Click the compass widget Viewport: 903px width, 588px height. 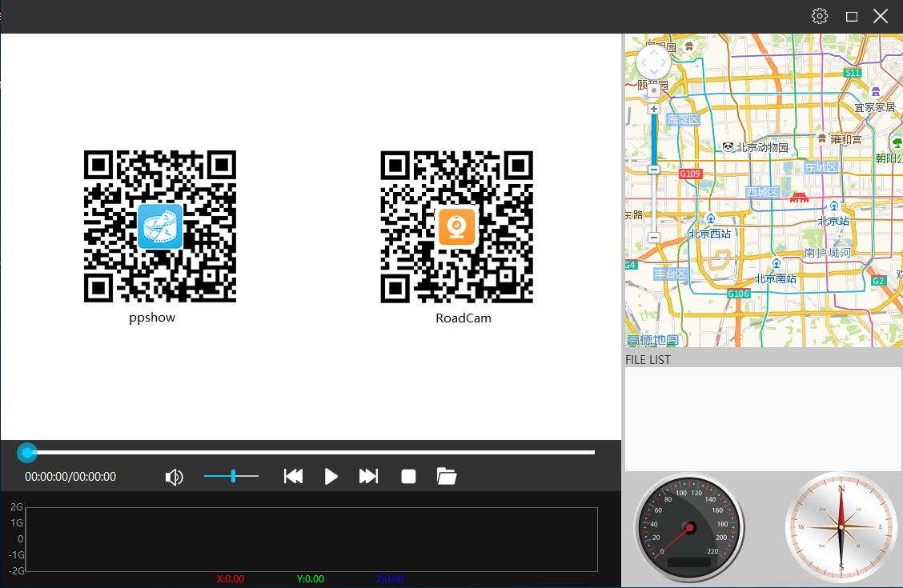(841, 526)
